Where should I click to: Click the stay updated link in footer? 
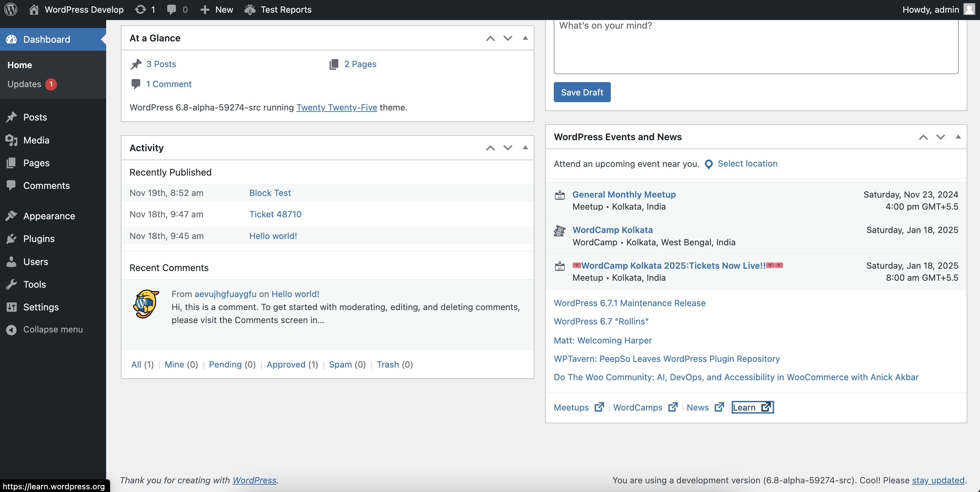[x=938, y=480]
